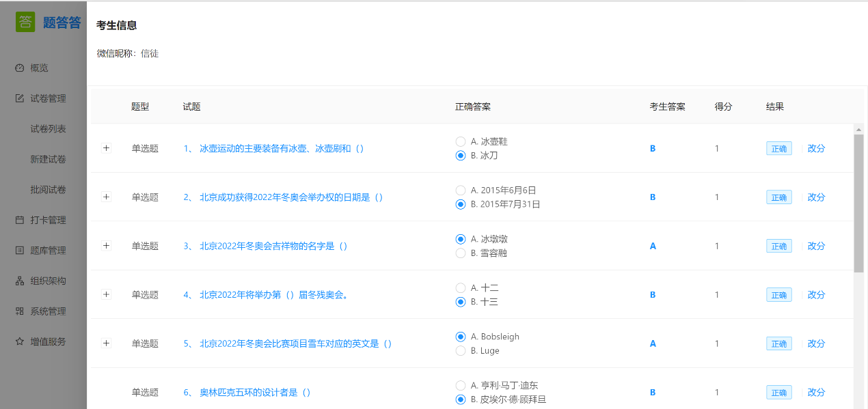The image size is (868, 409).
Task: Click the 正确 tag for question 4
Action: tap(778, 295)
